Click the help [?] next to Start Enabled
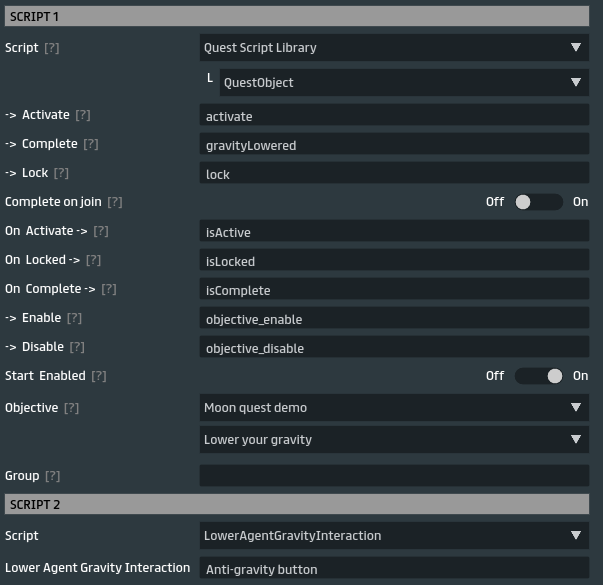Viewport: 603px width, 585px height. coord(99,376)
